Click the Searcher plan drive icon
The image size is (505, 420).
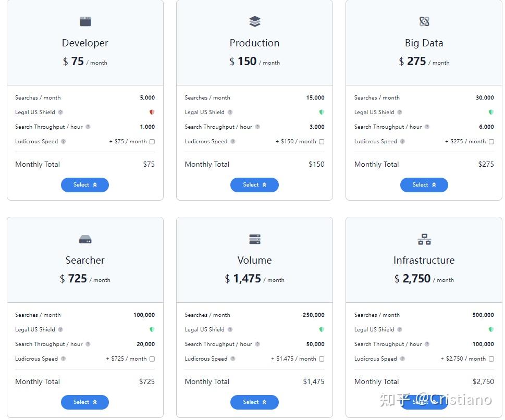pyautogui.click(x=85, y=239)
